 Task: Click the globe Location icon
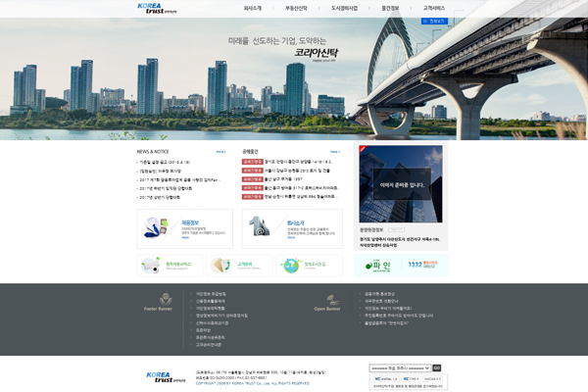click(x=291, y=266)
